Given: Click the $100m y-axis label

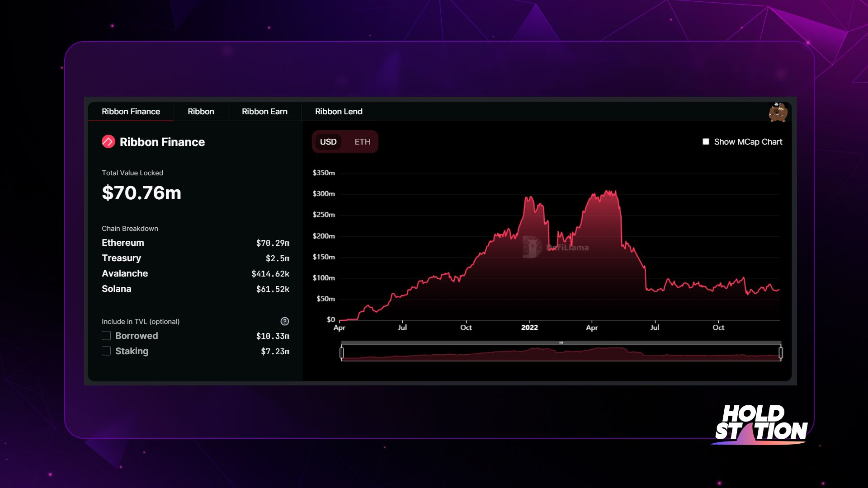Looking at the screenshot, I should 324,278.
